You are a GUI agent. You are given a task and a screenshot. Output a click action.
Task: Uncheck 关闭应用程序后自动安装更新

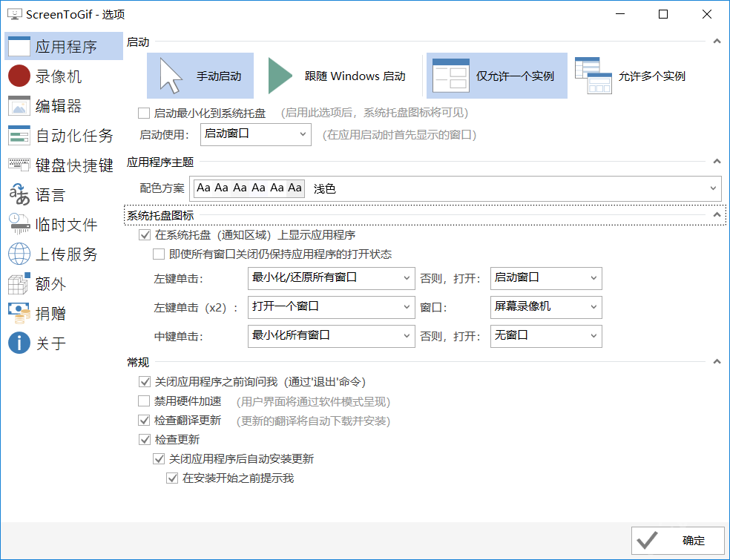(x=159, y=459)
